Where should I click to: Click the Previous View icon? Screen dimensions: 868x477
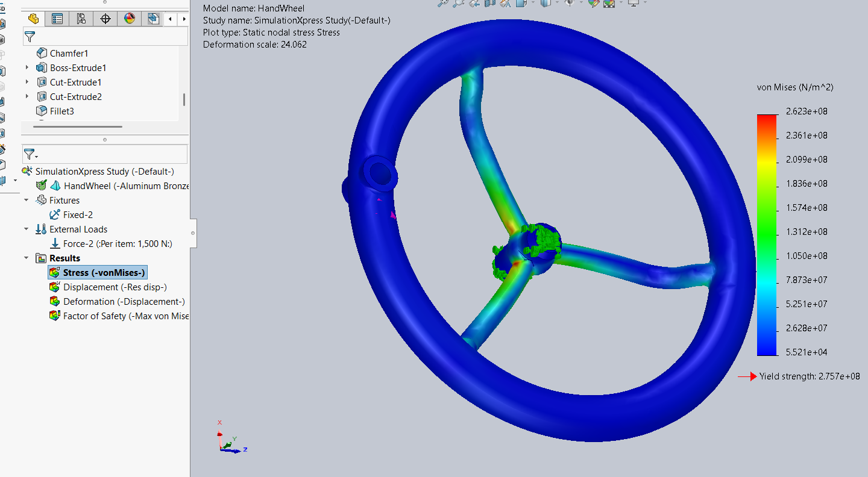coord(474,2)
